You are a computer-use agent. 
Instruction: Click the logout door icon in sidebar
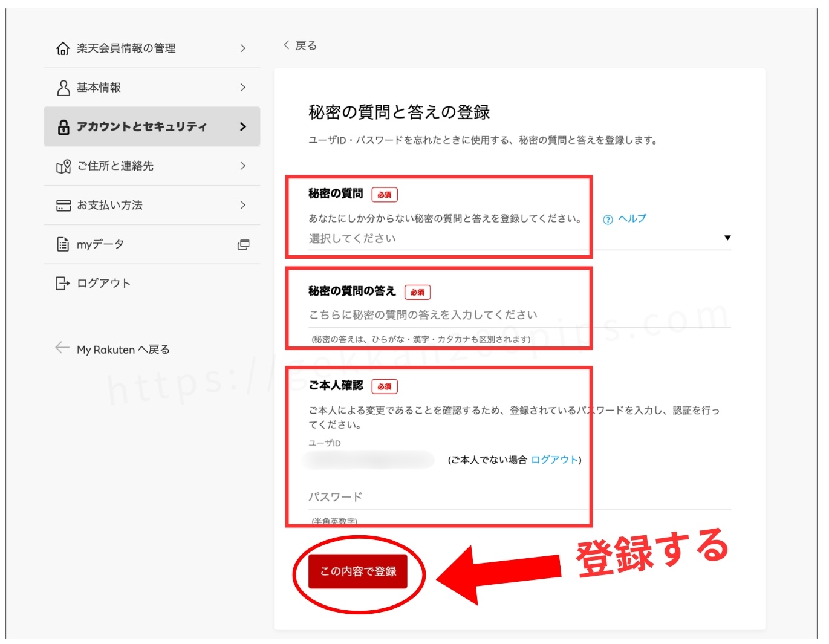tap(63, 283)
